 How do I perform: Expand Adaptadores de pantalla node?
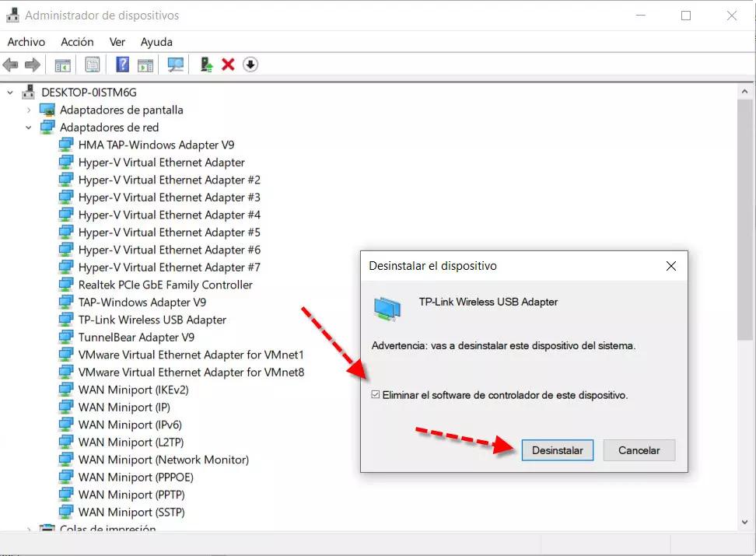(29, 110)
